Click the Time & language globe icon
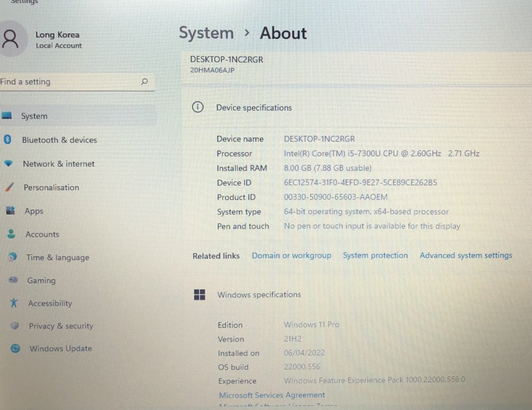532x410 pixels. click(12, 257)
